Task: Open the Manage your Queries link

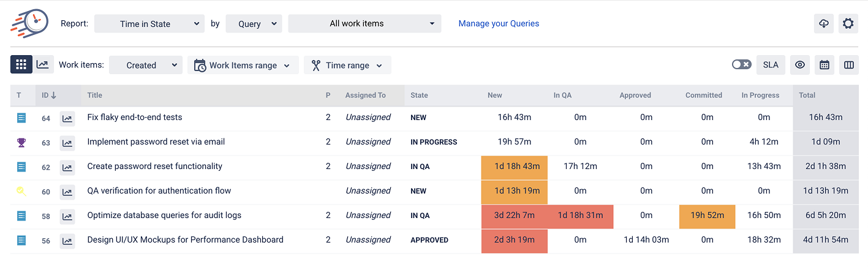Action: (x=499, y=24)
